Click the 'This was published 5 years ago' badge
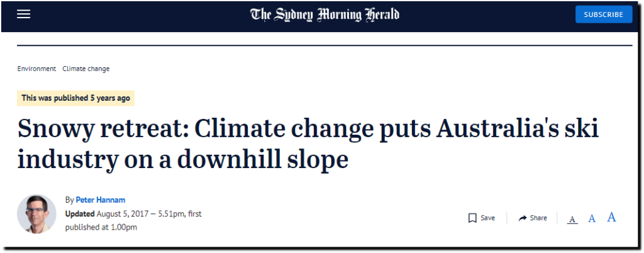Image resolution: width=644 pixels, height=253 pixels. [x=75, y=98]
